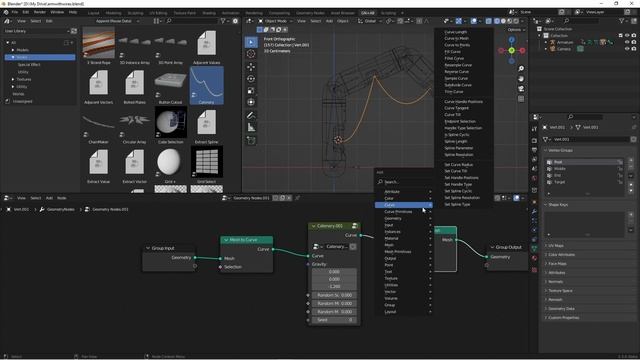The image size is (640, 360).
Task: Open the Tool properties tab
Action: (534, 129)
